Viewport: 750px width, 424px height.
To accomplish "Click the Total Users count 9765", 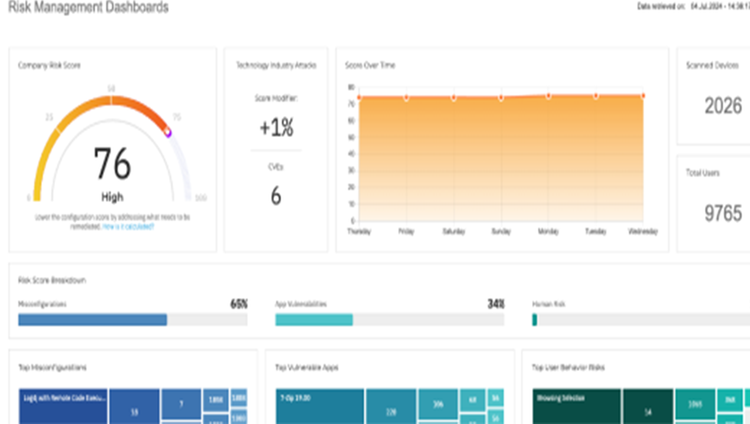I will [723, 213].
